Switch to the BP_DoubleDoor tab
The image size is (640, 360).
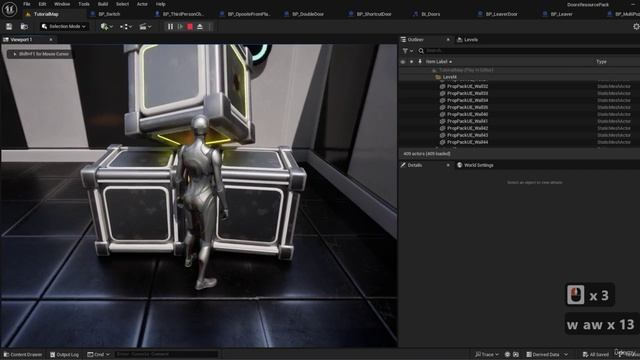[308, 14]
